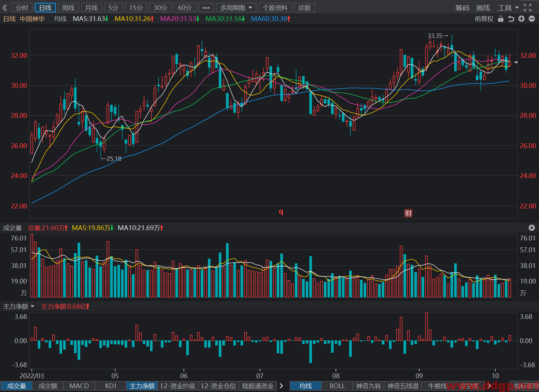Click the 25.18 low price annotation

111,159
